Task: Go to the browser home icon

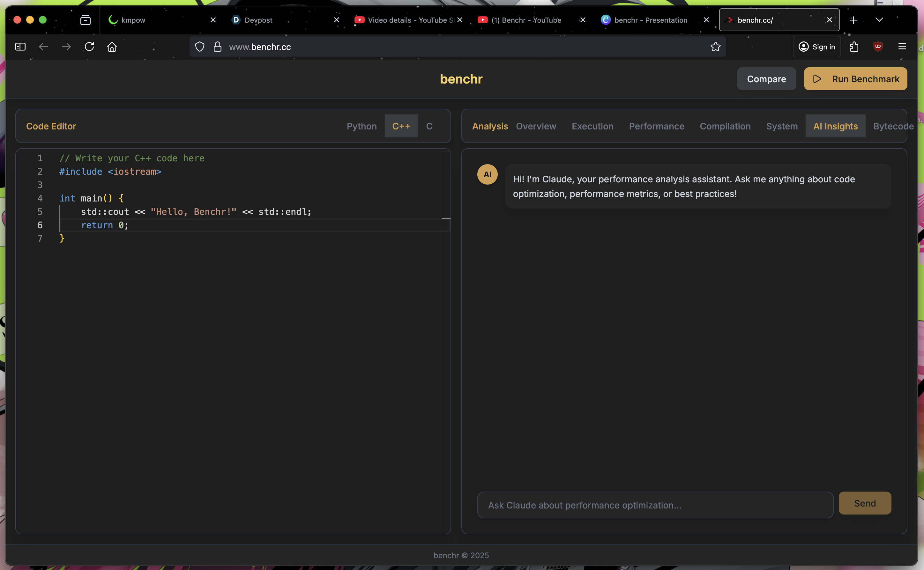Action: coord(112,47)
